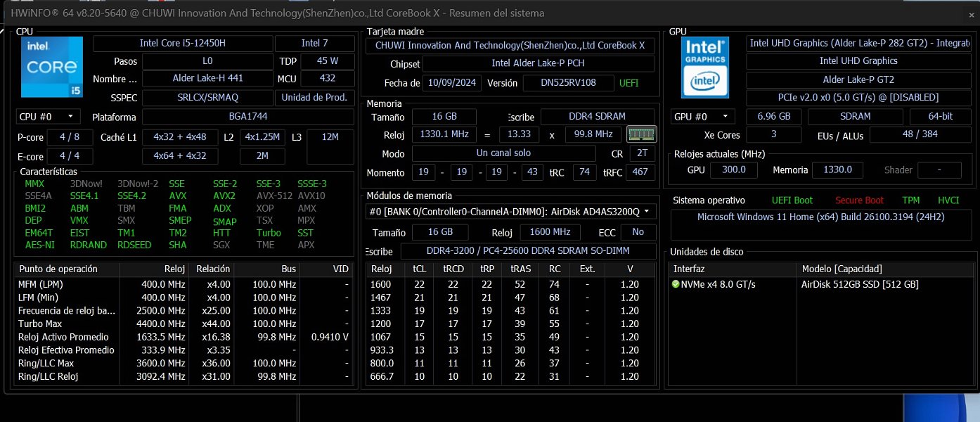Click the AVX-512 greyed feature flag
Screen dimensions: 980x422
(274, 196)
